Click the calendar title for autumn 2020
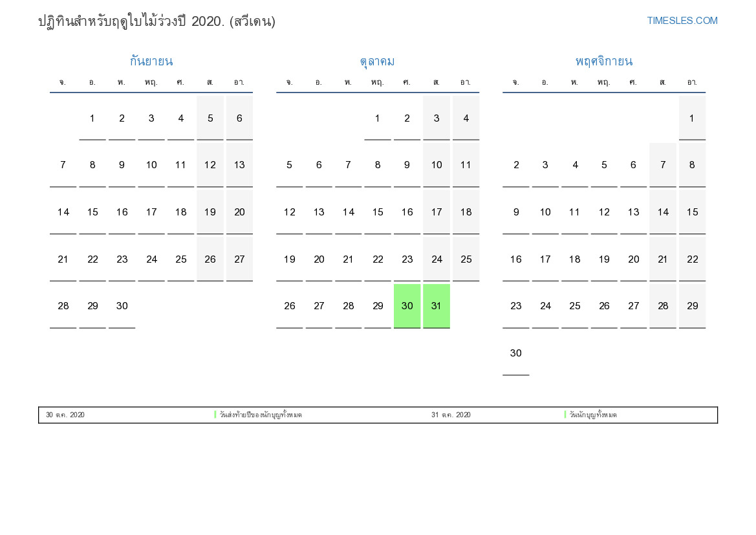 coord(157,21)
